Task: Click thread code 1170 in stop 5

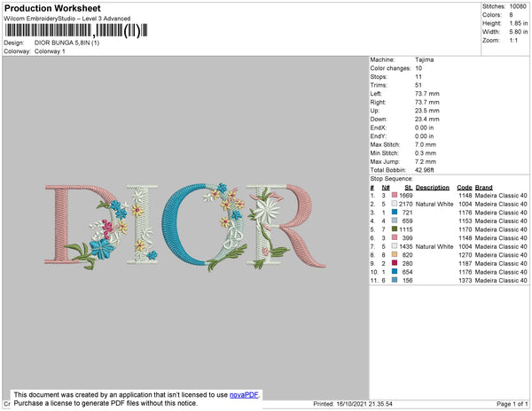Action: coord(465,229)
